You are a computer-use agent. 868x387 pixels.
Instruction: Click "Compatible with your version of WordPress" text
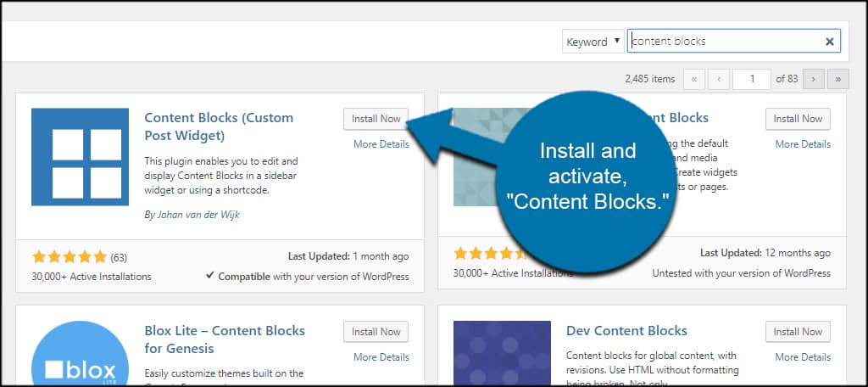pyautogui.click(x=307, y=276)
